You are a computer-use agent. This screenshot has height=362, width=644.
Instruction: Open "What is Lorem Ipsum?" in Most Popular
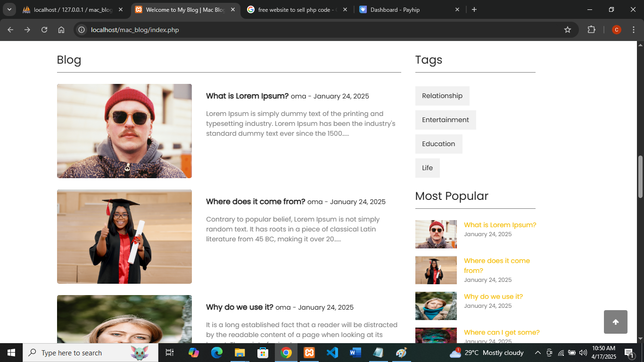coord(500,225)
